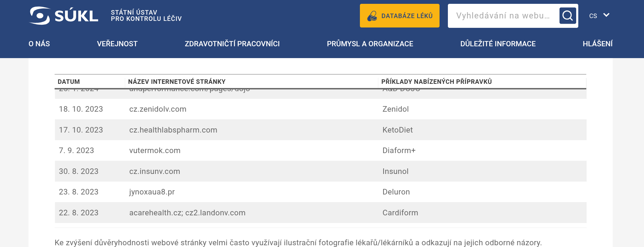Viewport: 644px width, 247px height.
Task: Open the Průmysl a organizace menu
Action: [x=370, y=44]
